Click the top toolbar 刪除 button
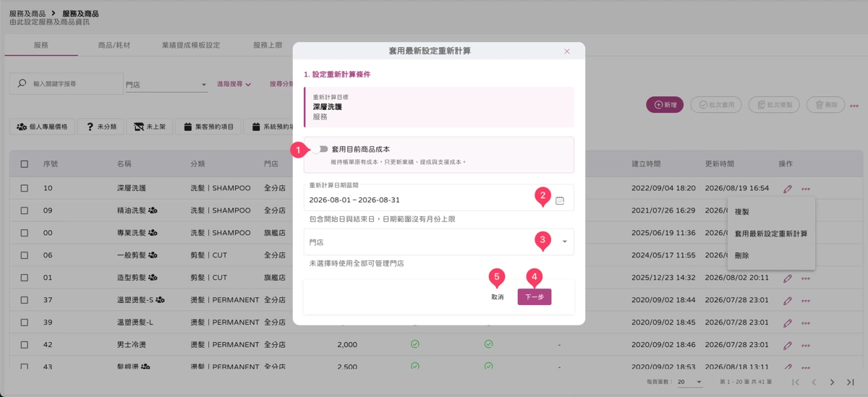The height and width of the screenshot is (397, 868). click(825, 105)
